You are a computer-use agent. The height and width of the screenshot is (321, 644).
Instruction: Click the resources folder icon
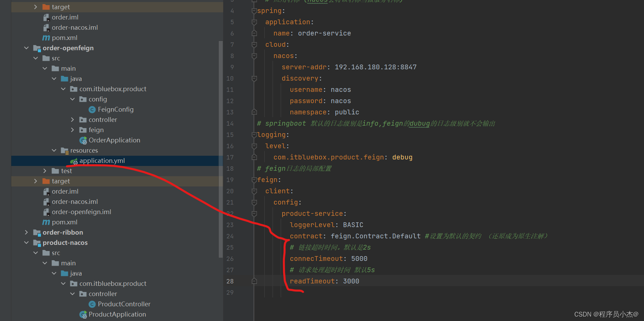coord(65,151)
